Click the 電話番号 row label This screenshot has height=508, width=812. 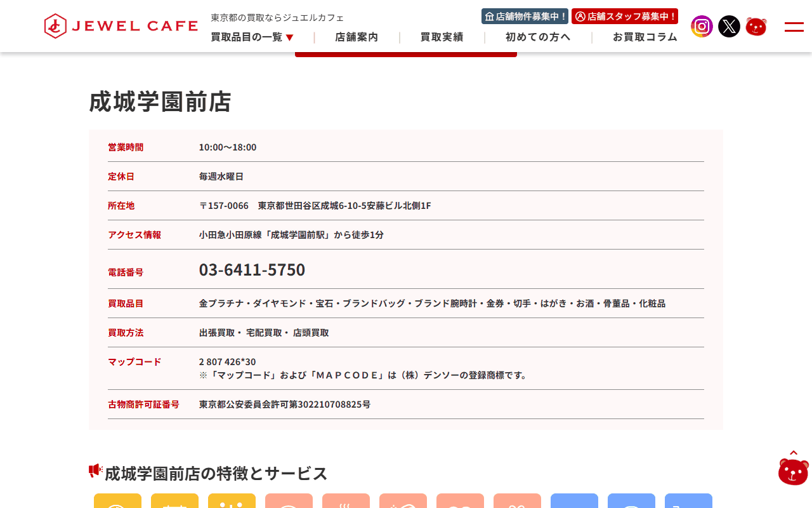126,272
